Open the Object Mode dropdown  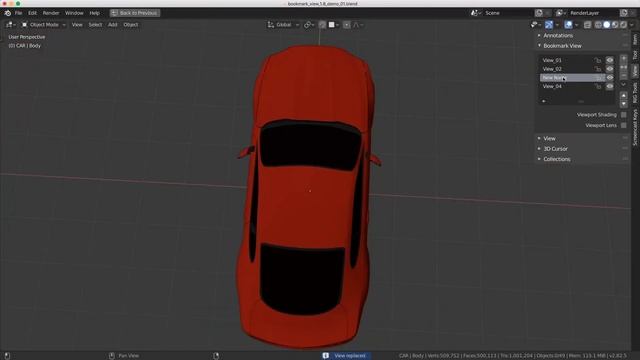44,25
